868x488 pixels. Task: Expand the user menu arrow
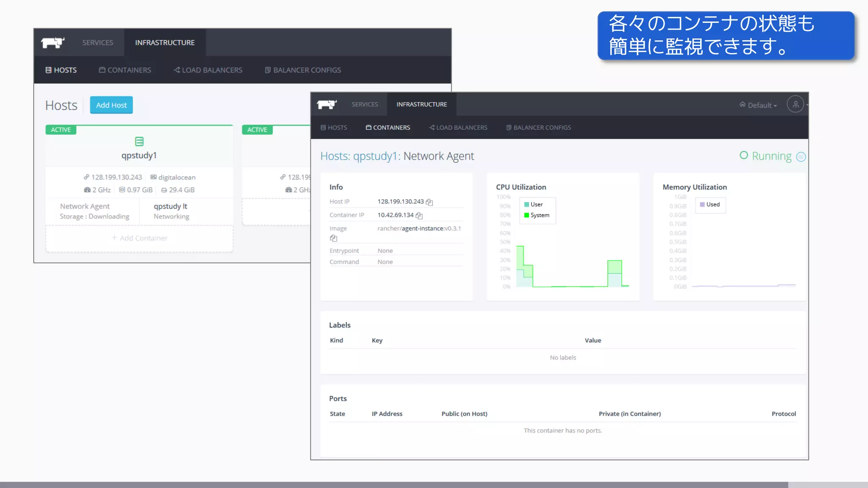coord(807,105)
